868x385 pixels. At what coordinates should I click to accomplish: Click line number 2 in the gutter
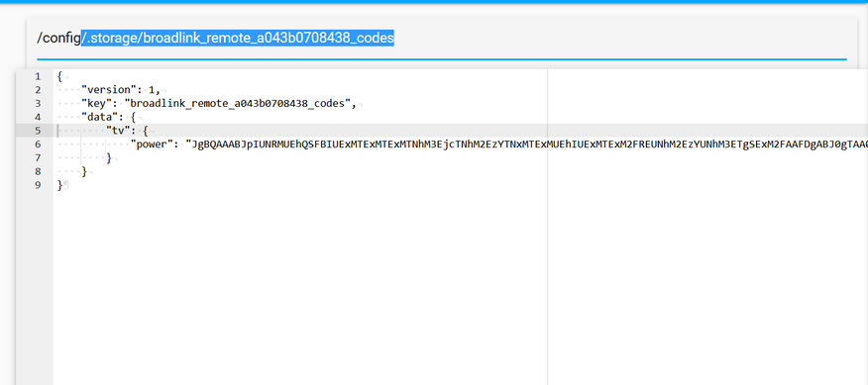(37, 90)
